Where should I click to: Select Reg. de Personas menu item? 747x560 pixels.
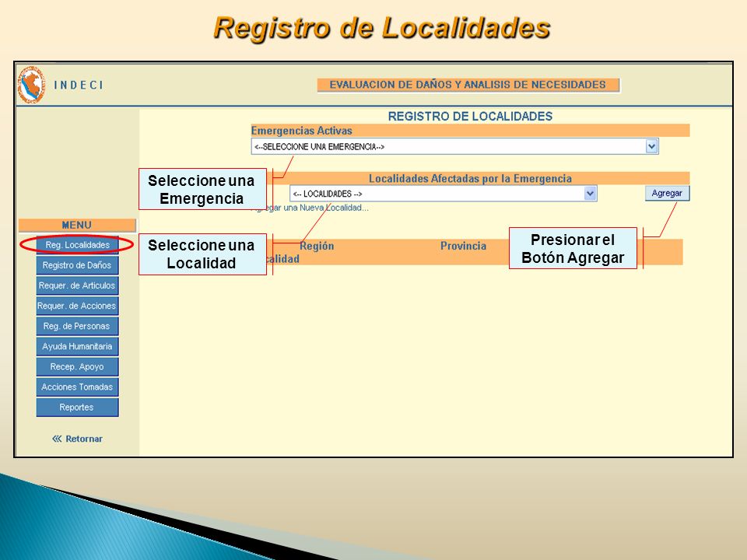pyautogui.click(x=77, y=326)
